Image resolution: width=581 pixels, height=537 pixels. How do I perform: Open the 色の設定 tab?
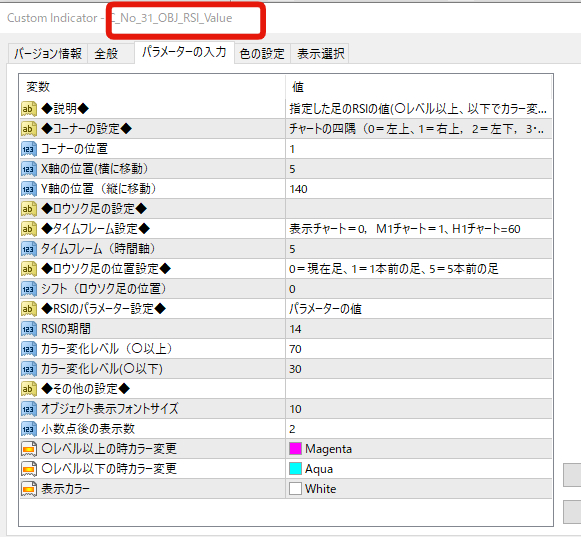point(262,54)
